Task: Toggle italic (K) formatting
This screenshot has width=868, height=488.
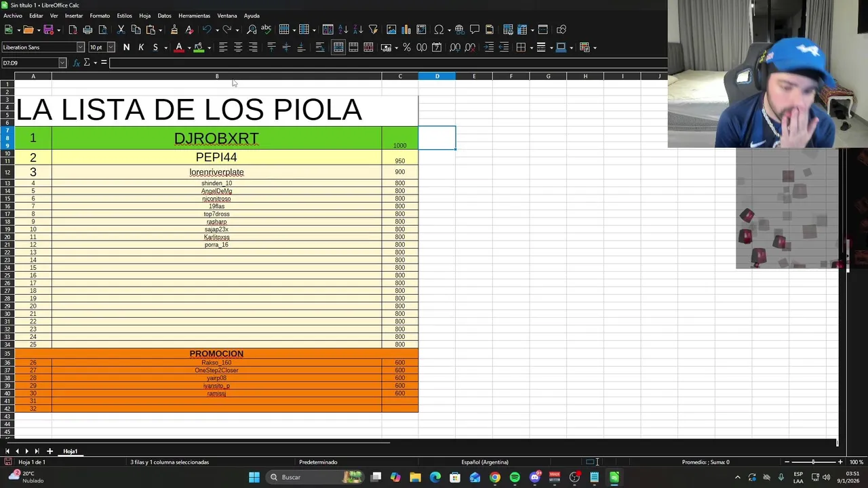Action: (141, 47)
